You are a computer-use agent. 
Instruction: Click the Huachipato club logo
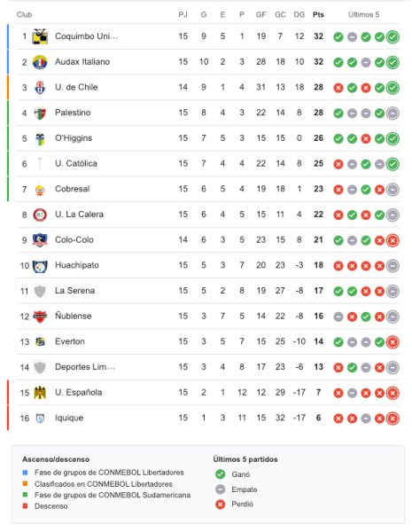(x=40, y=266)
